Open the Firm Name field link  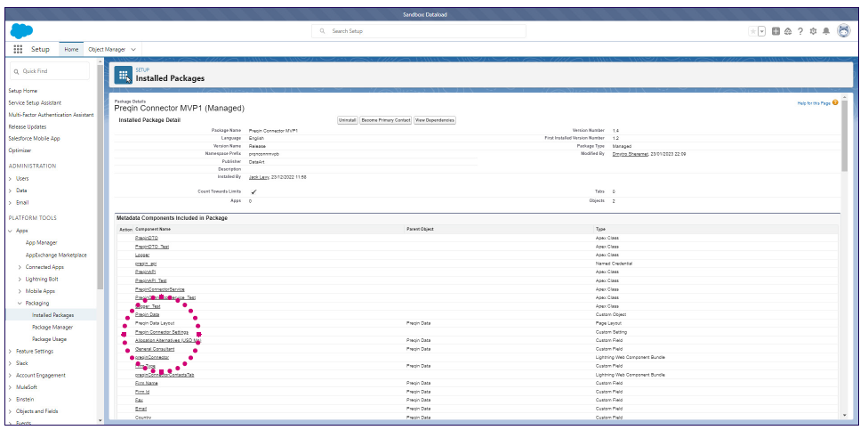pyautogui.click(x=147, y=383)
